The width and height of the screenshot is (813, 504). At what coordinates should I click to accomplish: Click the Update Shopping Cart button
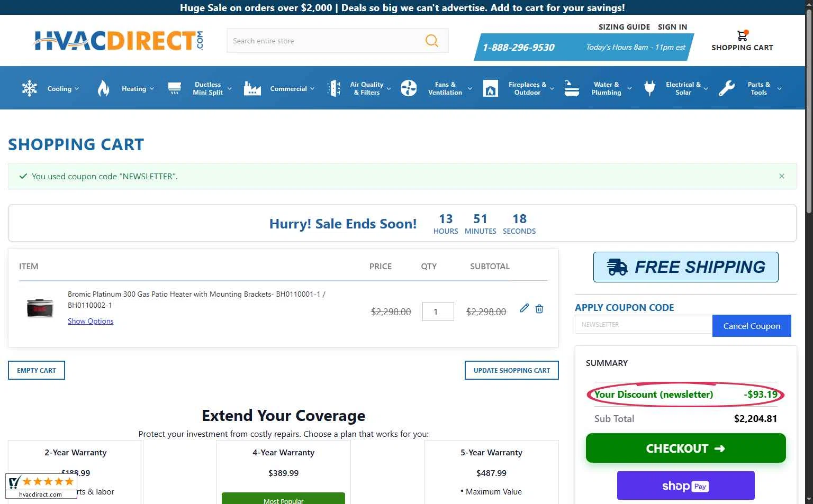point(512,370)
